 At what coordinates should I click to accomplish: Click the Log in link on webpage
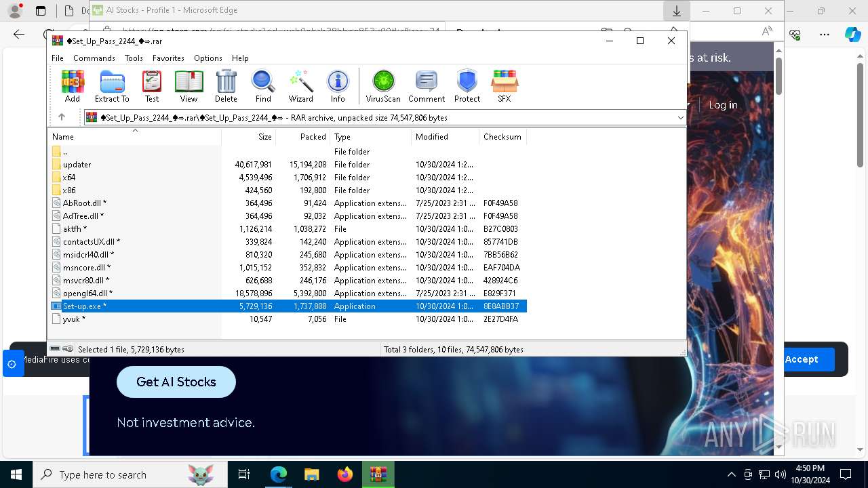click(723, 105)
